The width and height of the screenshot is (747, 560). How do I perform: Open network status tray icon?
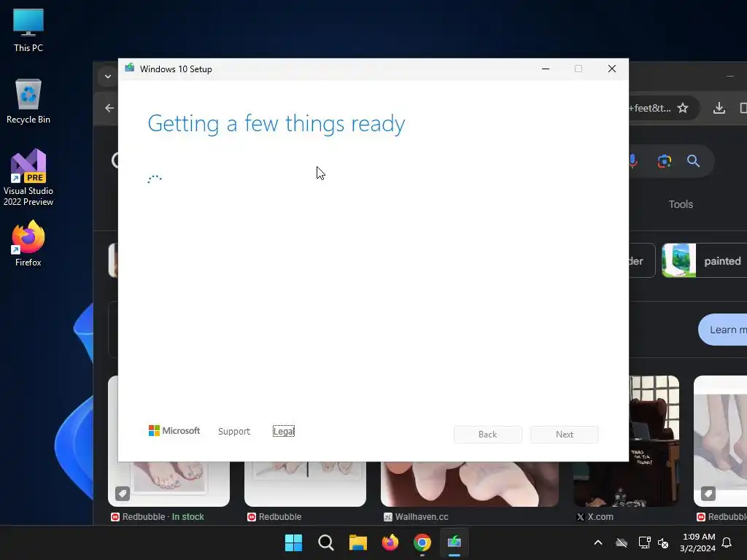click(644, 542)
